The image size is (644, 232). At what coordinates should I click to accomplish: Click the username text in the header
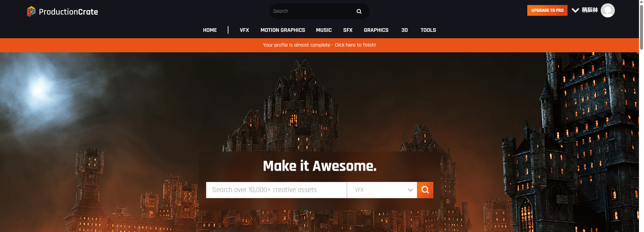coord(590,10)
